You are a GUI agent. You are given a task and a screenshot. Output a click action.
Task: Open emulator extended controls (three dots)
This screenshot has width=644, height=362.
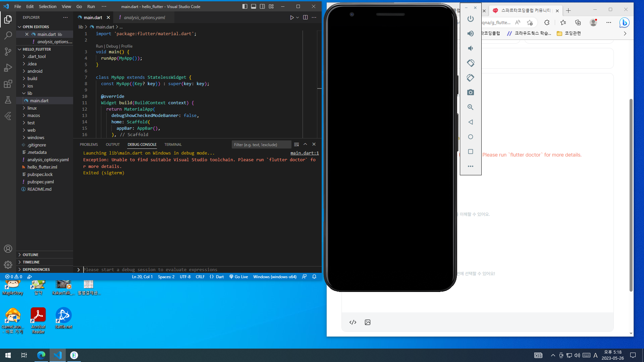471,166
